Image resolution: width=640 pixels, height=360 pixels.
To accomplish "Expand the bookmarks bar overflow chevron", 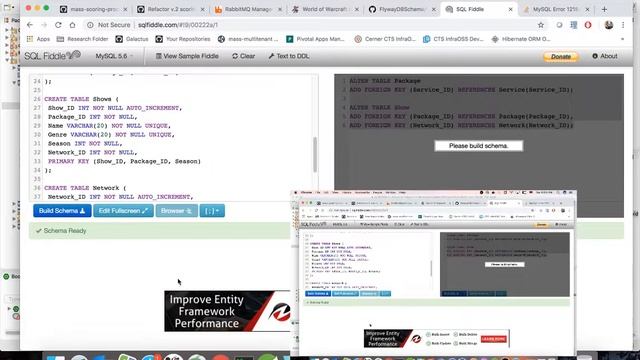I will 622,39.
